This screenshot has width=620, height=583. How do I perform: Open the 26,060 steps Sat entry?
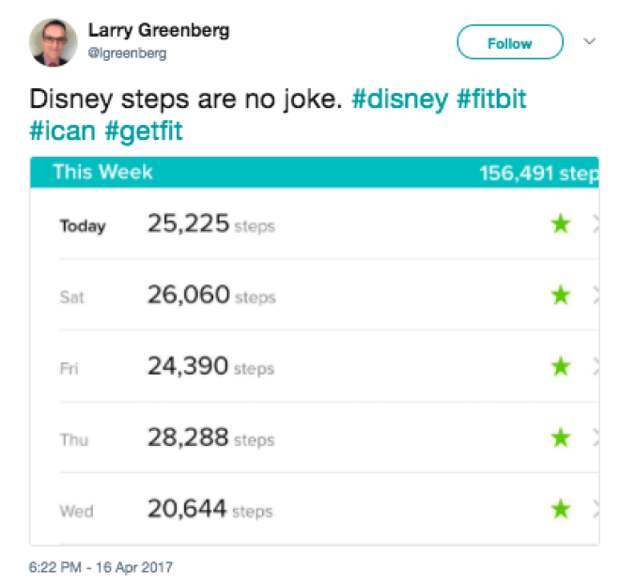click(210, 295)
